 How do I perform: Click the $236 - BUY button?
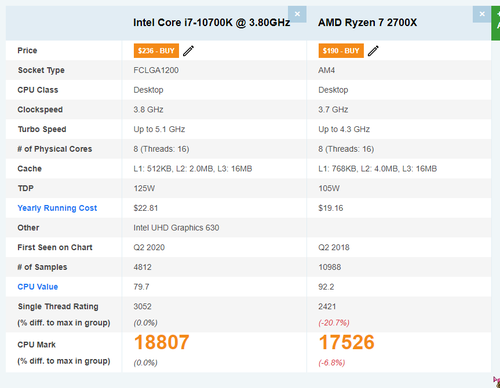click(x=156, y=51)
